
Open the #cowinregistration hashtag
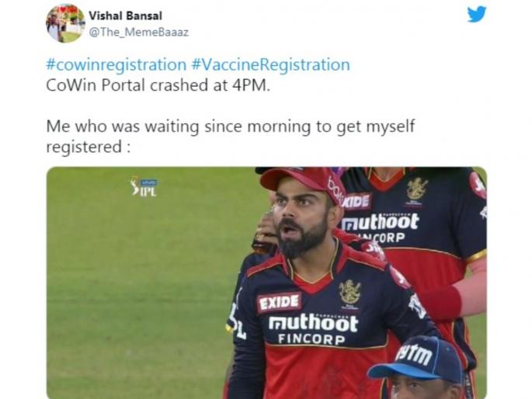click(116, 64)
